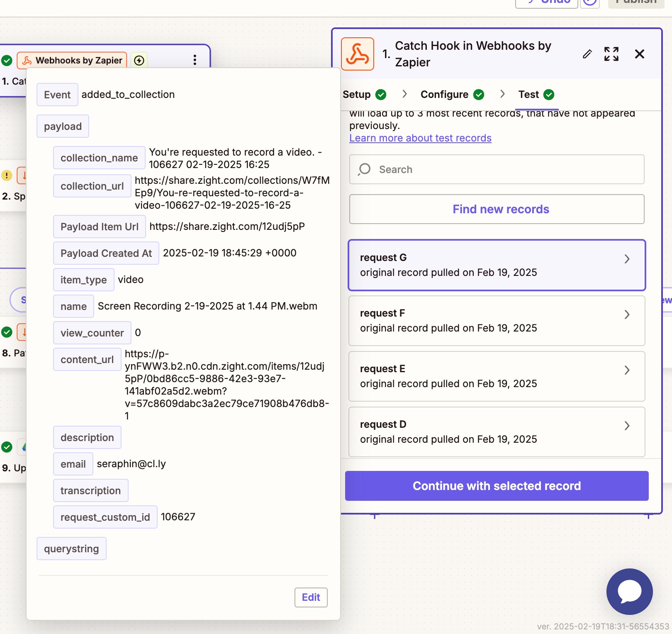Screen dimensions: 672x634
Task: Click the seraphin@cl.ly email value
Action: (131, 464)
